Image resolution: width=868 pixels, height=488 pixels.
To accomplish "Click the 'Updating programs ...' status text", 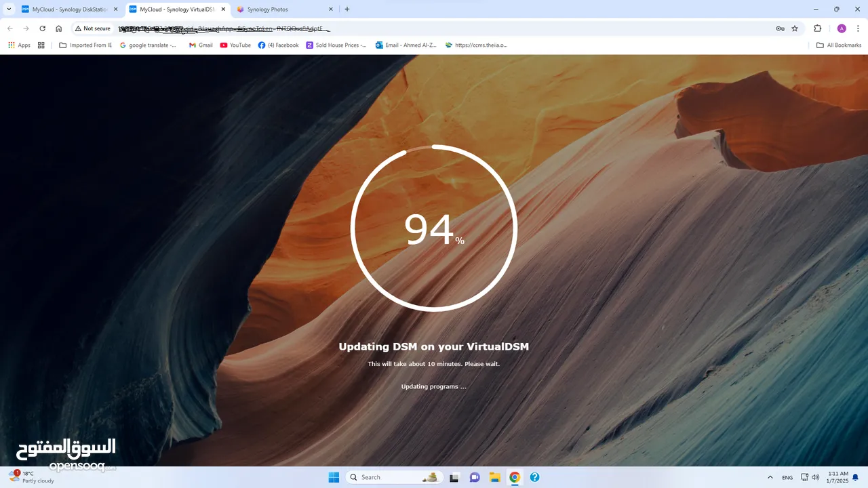I will click(x=434, y=387).
